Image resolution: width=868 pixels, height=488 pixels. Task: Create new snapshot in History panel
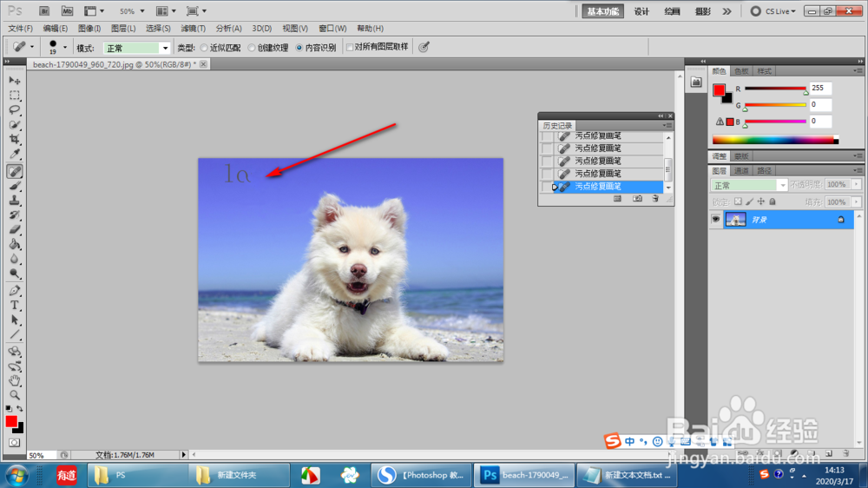coord(637,198)
